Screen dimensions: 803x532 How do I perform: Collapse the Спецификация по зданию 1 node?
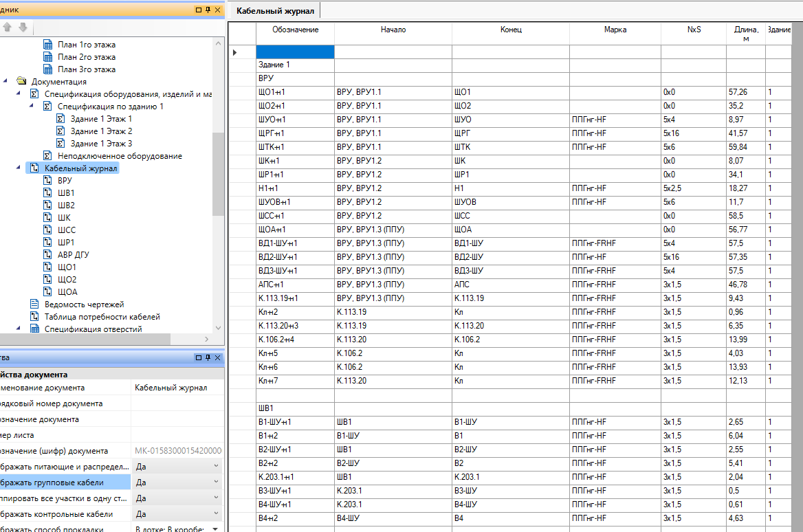[x=31, y=107]
